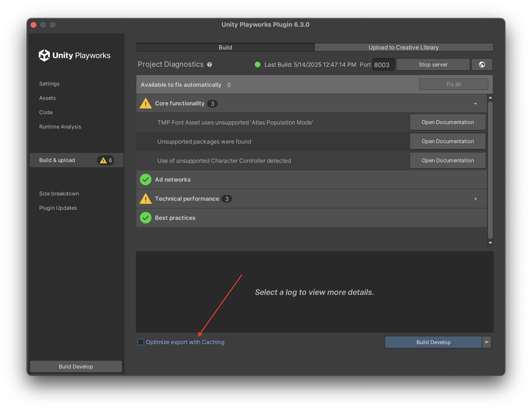Click the Technical performance count badge 3

tap(227, 199)
